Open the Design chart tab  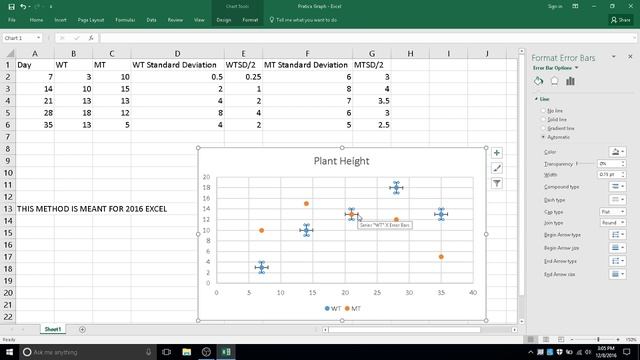[x=223, y=20]
